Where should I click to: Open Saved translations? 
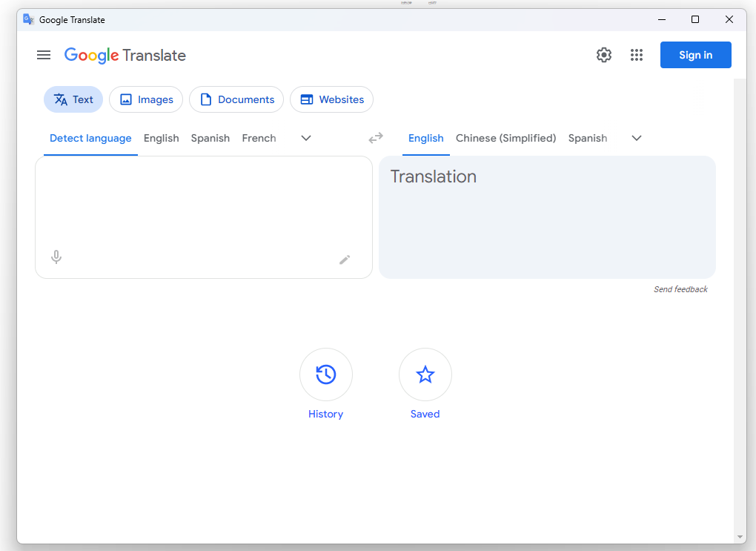pos(425,375)
